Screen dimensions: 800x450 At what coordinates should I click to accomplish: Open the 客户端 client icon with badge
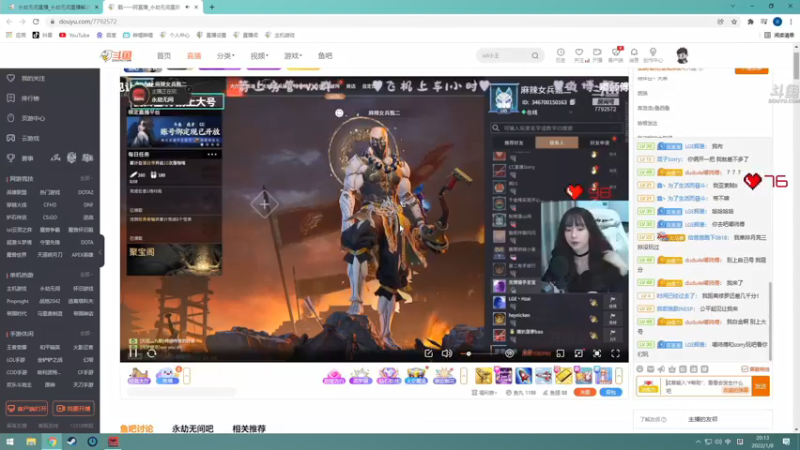pos(616,55)
